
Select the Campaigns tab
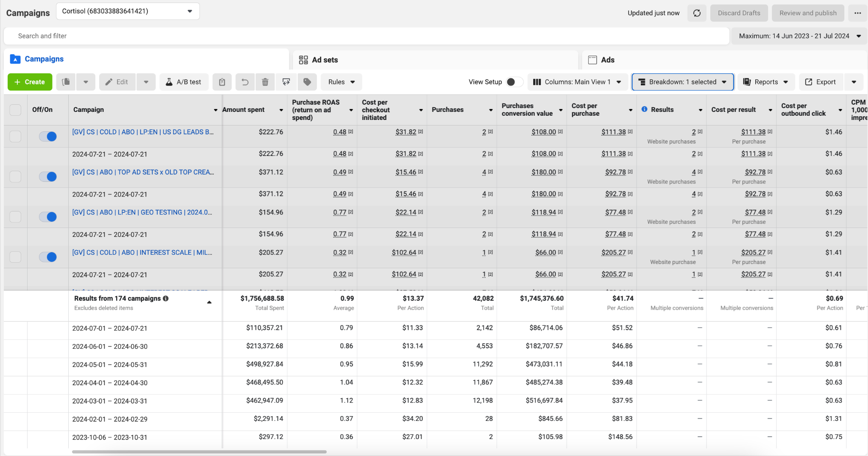tap(146, 59)
